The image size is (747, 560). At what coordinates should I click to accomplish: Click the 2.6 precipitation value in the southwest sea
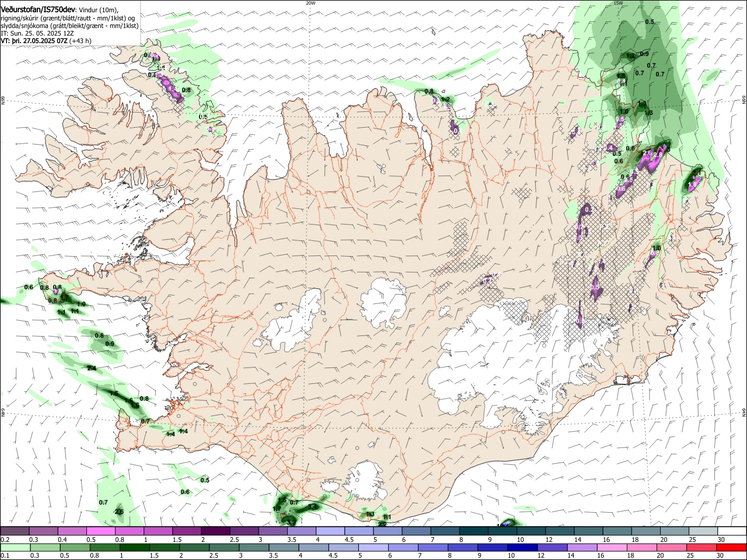(x=119, y=512)
